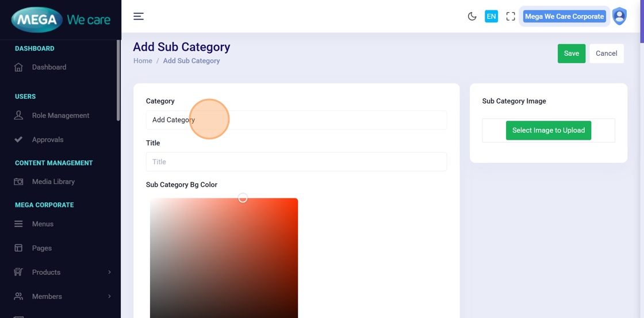This screenshot has width=644, height=318.
Task: Click the Dashboard home icon in sidebar
Action: [18, 67]
